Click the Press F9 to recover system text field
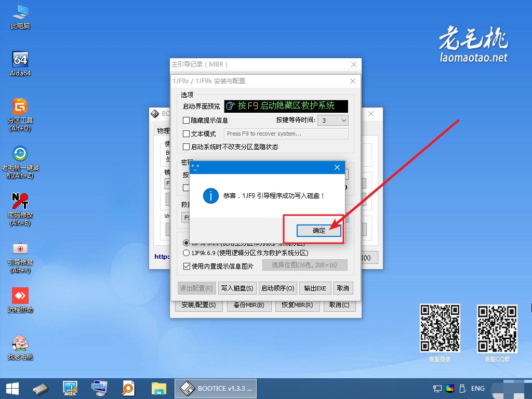Image resolution: width=532 pixels, height=399 pixels. [x=286, y=134]
